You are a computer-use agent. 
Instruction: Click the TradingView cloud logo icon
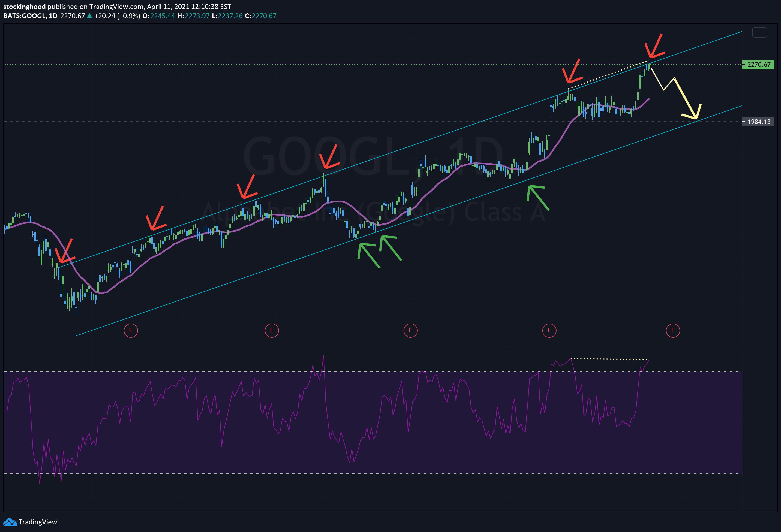pos(10,522)
